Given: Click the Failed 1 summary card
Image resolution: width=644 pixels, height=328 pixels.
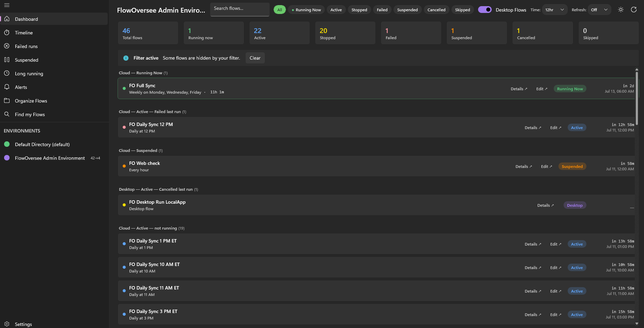Looking at the screenshot, I should [411, 33].
